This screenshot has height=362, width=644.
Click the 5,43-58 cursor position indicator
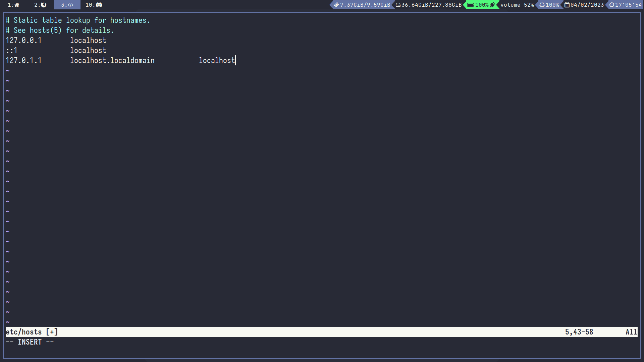[579, 332]
